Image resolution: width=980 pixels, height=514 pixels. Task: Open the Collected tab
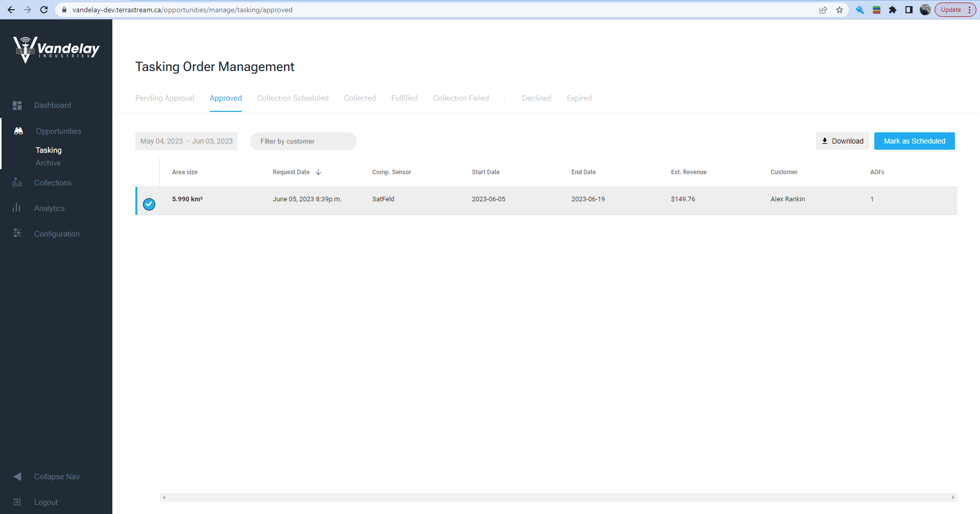[x=360, y=98]
